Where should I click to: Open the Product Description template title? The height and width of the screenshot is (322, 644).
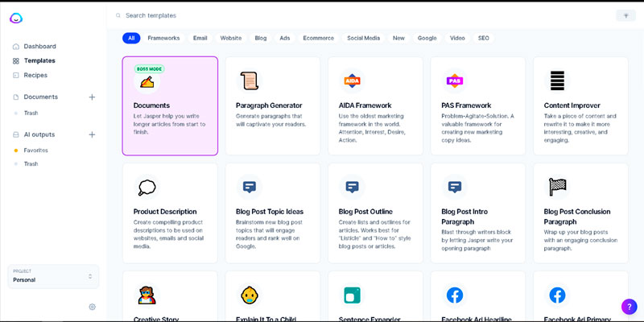(x=165, y=212)
